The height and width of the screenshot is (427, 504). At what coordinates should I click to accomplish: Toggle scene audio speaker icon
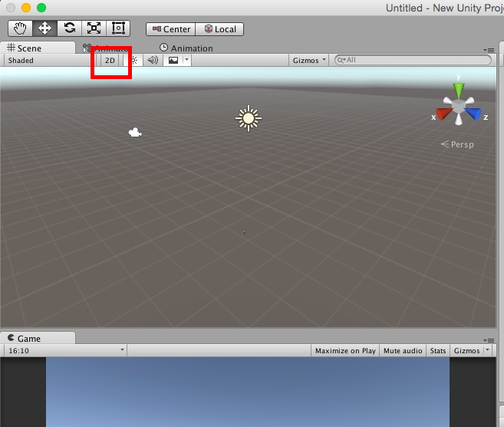click(153, 61)
